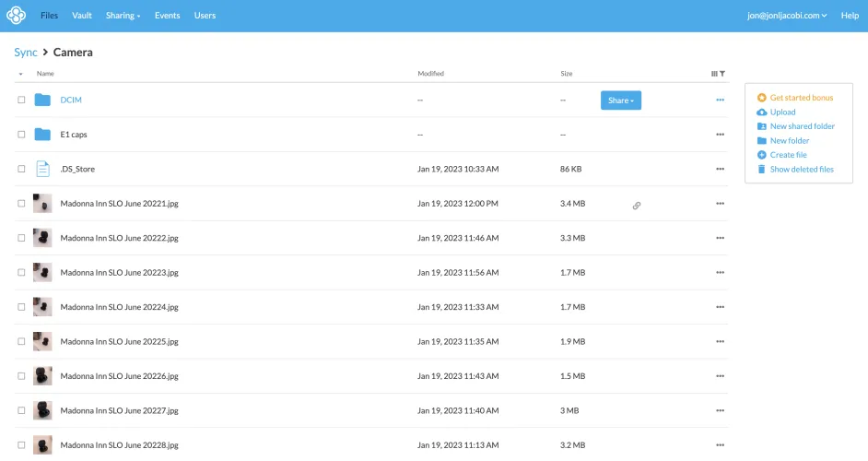Click Show deleted files link
This screenshot has height=461, width=868.
click(801, 170)
